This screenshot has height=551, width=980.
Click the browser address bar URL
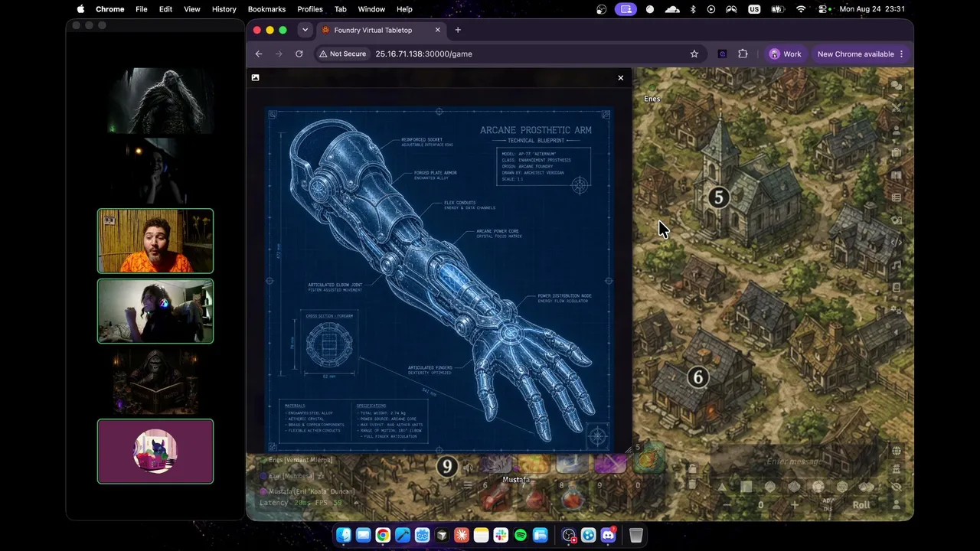[423, 54]
